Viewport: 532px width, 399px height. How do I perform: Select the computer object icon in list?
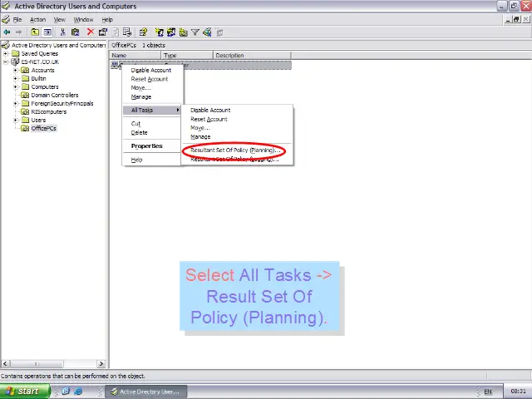pos(115,65)
